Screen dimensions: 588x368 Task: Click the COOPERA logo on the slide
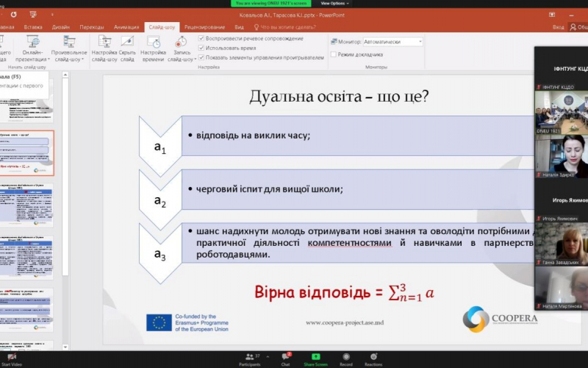(x=500, y=319)
